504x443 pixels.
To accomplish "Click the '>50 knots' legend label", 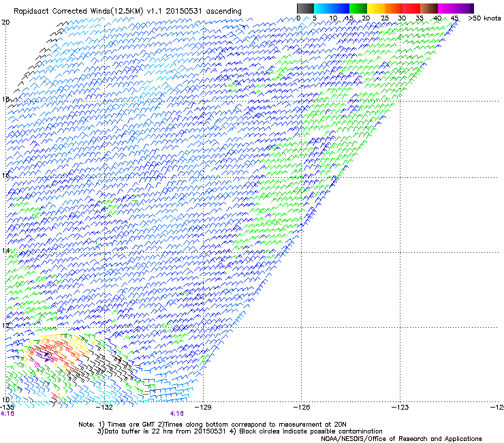I will coord(484,18).
